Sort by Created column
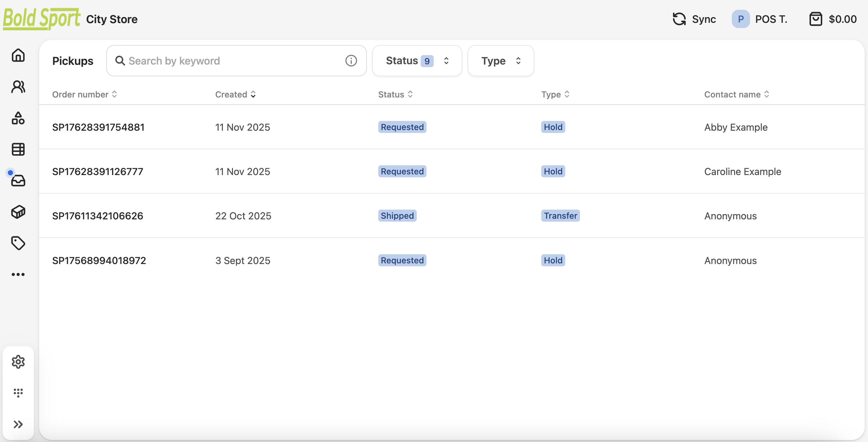Viewport: 868px width, 442px height. point(236,95)
